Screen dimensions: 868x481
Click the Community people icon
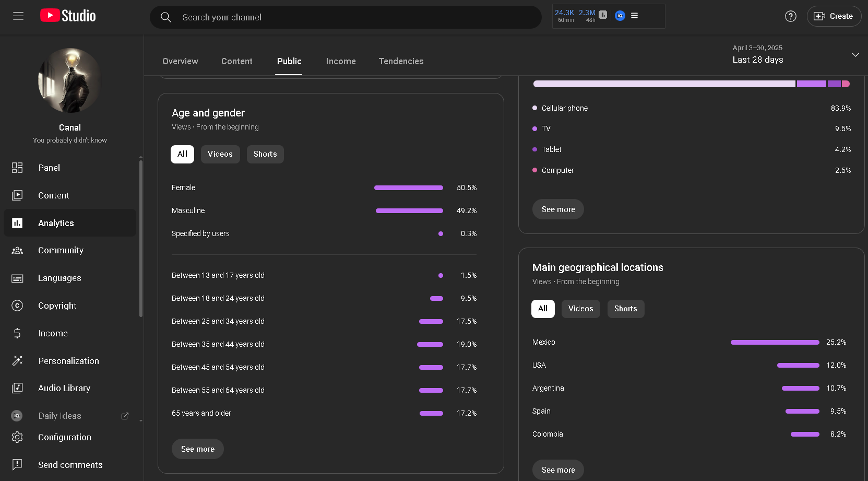(17, 251)
